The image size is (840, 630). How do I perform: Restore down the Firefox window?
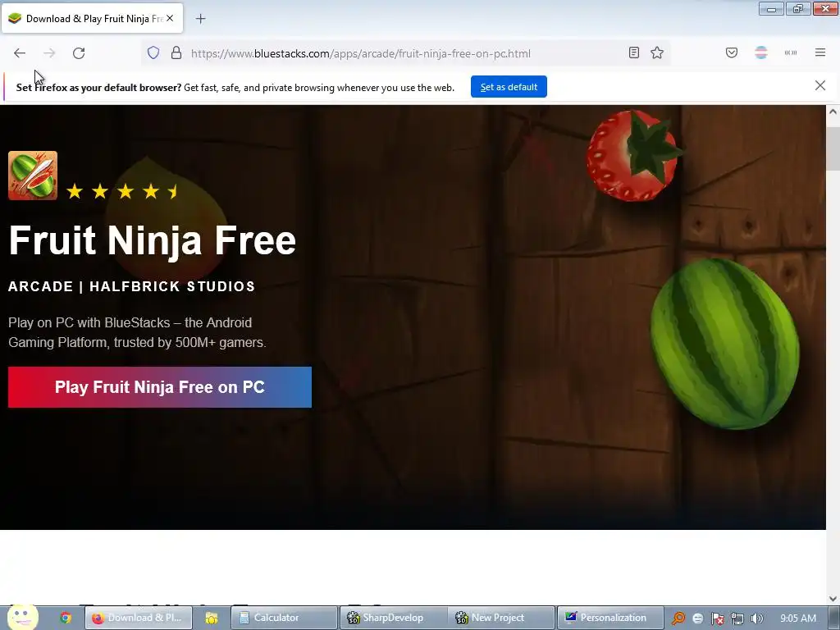(798, 8)
